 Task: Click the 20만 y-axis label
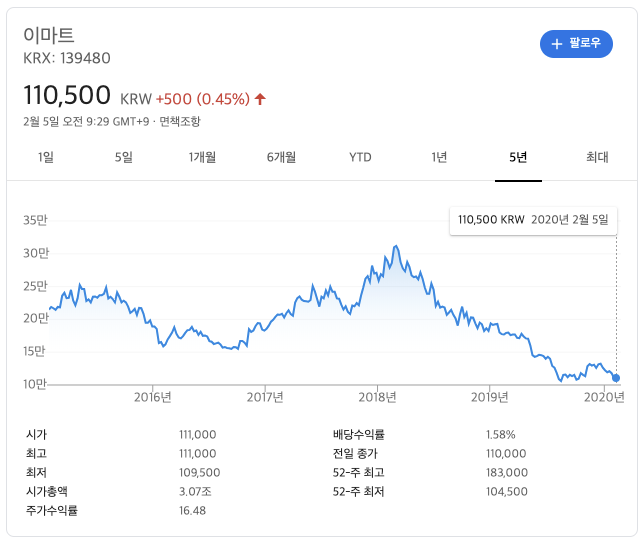[x=36, y=318]
